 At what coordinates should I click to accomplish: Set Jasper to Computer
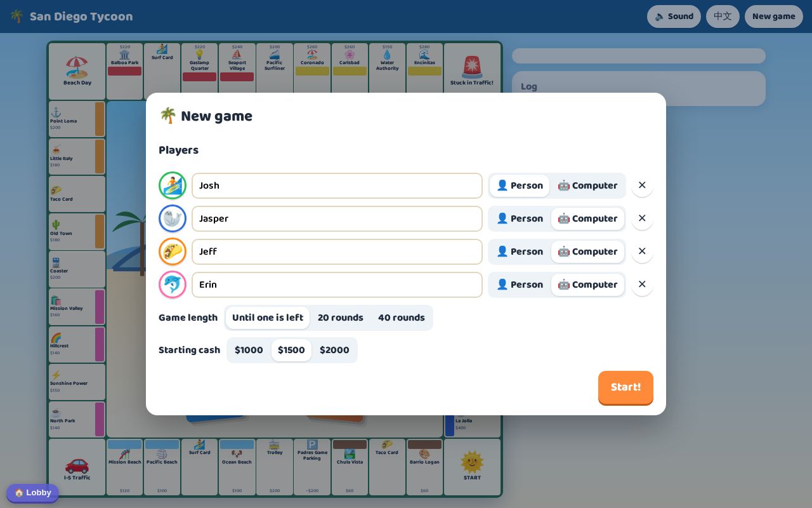click(587, 218)
